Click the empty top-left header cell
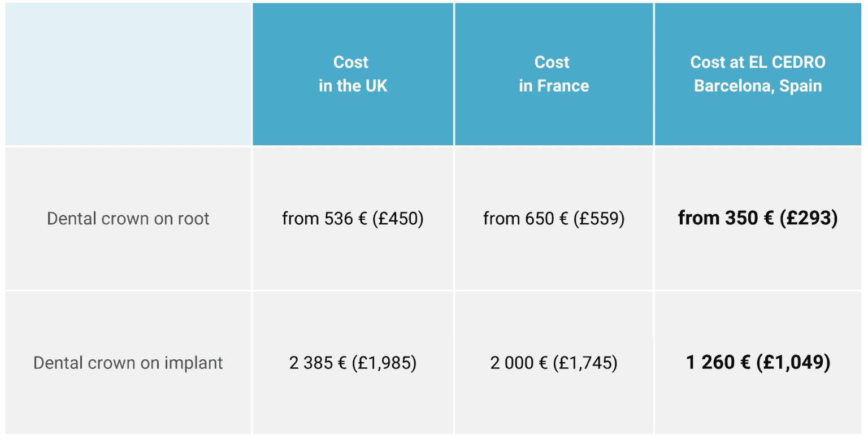Image resolution: width=868 pixels, height=448 pixels. (128, 74)
